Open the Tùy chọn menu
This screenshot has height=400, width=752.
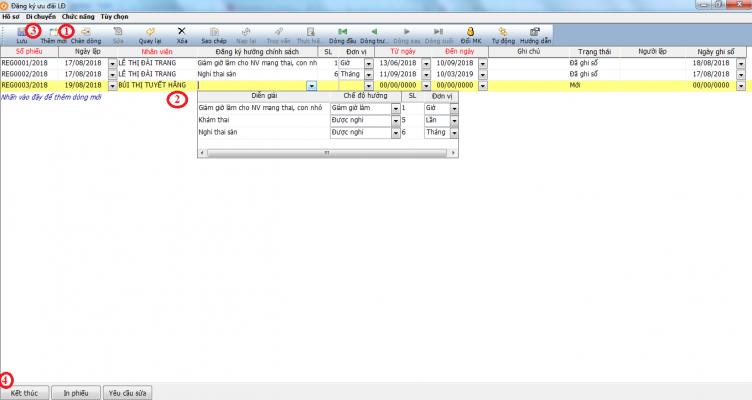(x=115, y=17)
